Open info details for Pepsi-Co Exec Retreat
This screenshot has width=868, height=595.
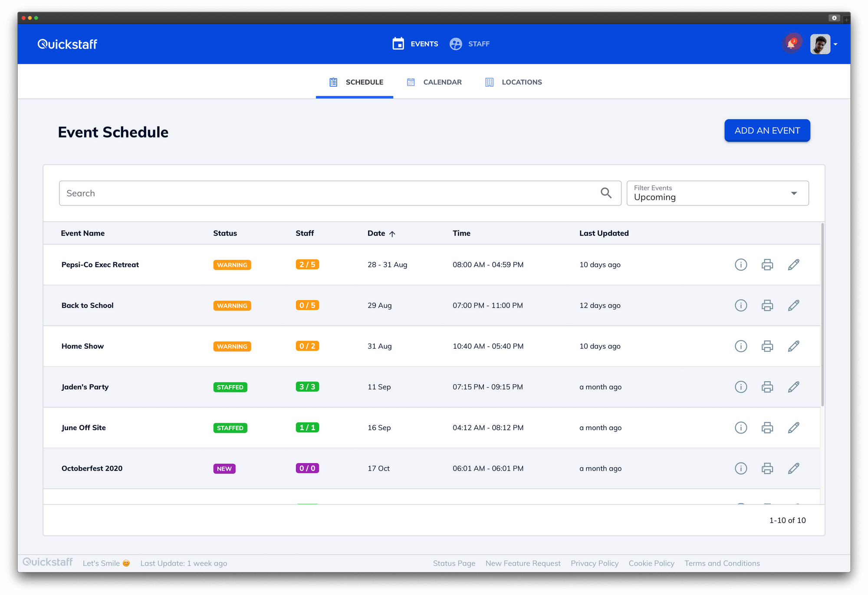(741, 265)
